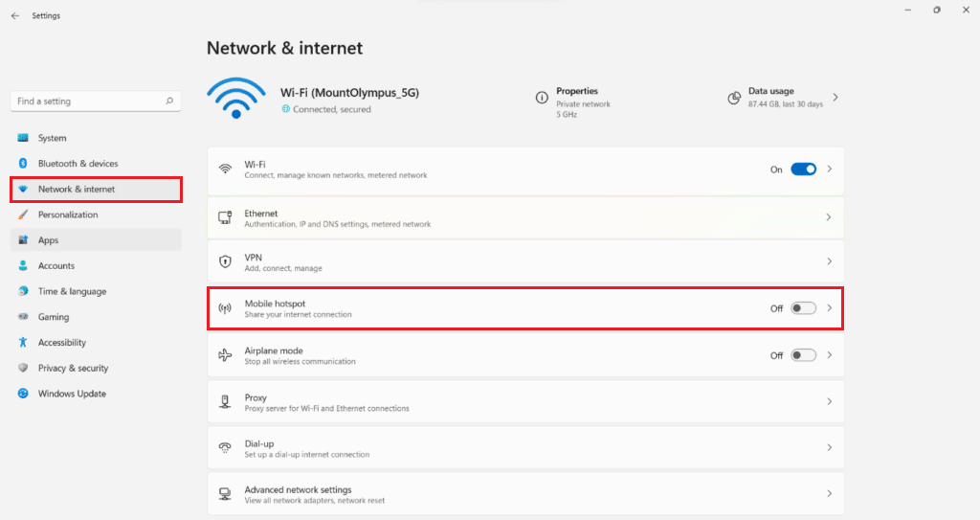This screenshot has width=980, height=520.
Task: Open Advanced network settings chevron
Action: (x=829, y=494)
